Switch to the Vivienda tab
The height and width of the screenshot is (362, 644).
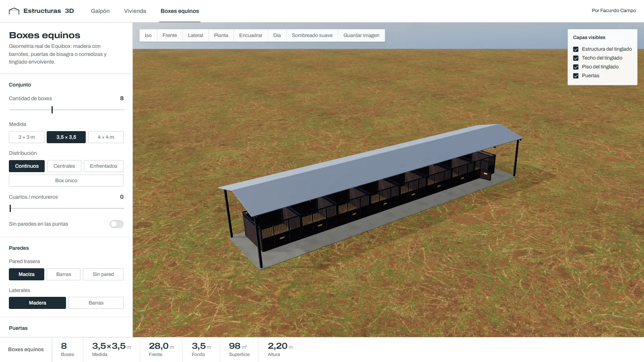(135, 11)
